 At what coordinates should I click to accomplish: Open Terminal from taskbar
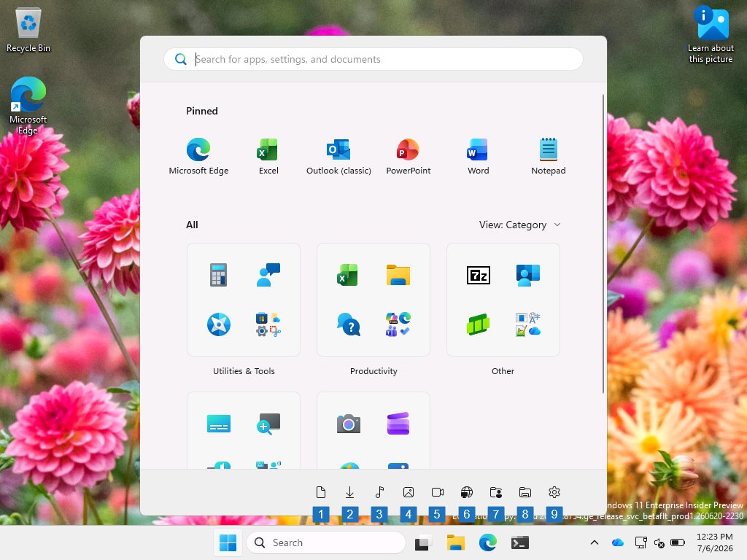[x=519, y=542]
